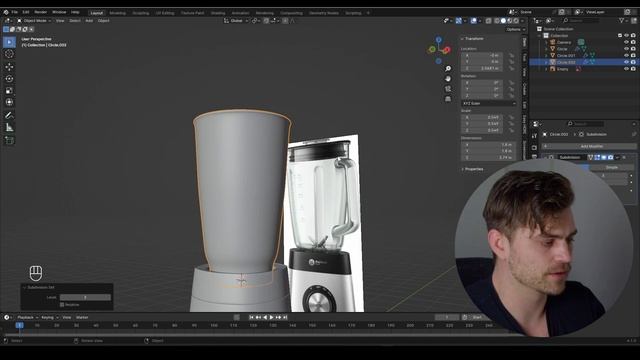Toggle visibility of Camera in outliner
The image size is (640, 360).
(x=627, y=42)
